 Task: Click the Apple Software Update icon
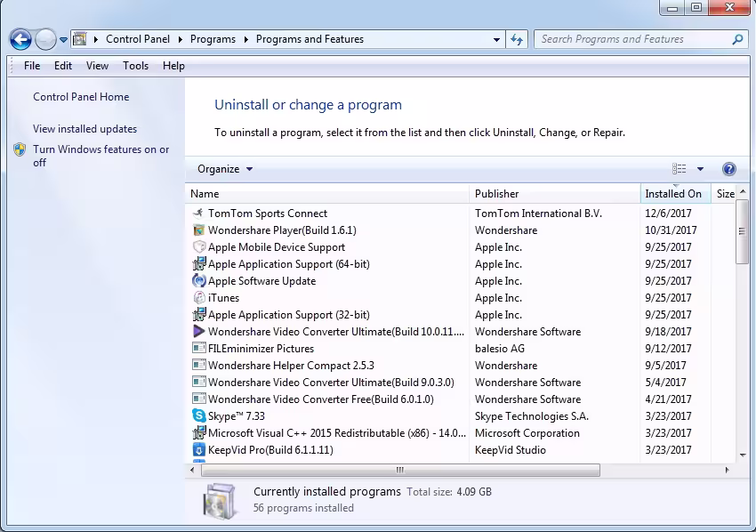click(198, 281)
